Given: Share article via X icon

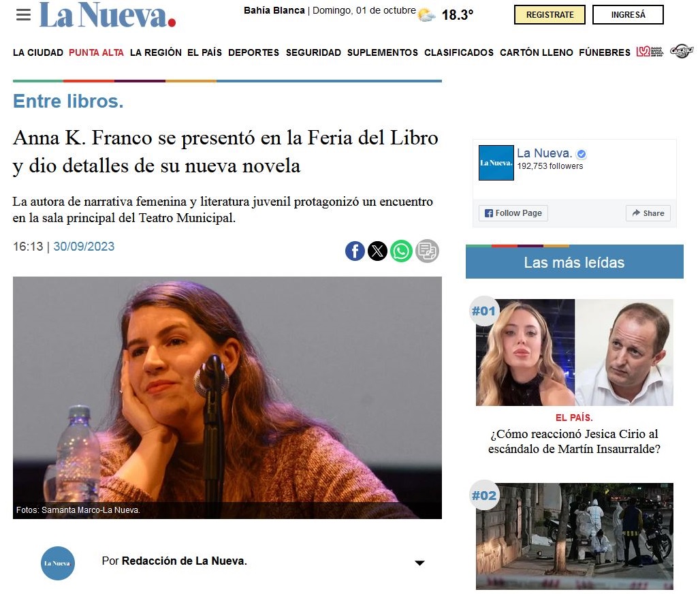Looking at the screenshot, I should [x=378, y=251].
